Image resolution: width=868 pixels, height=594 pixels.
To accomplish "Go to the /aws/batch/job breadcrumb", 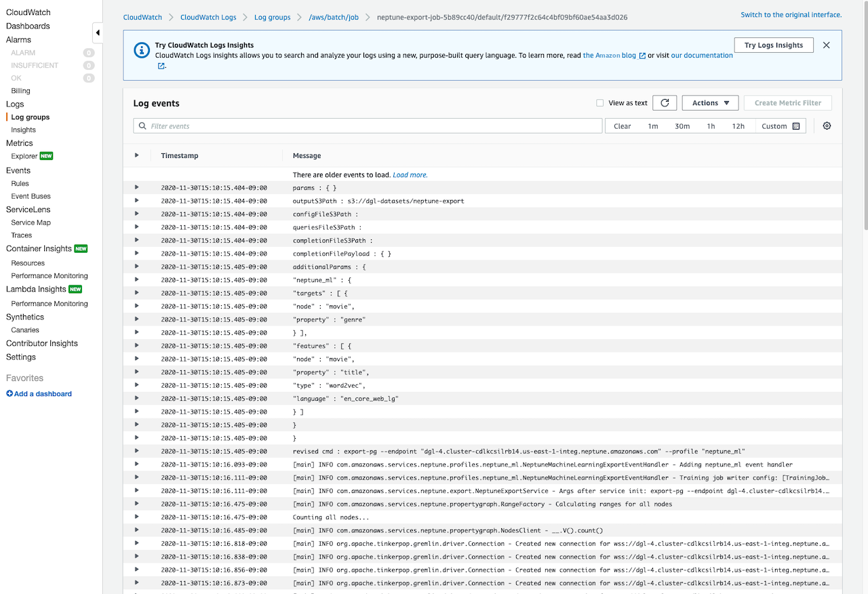I will (333, 17).
